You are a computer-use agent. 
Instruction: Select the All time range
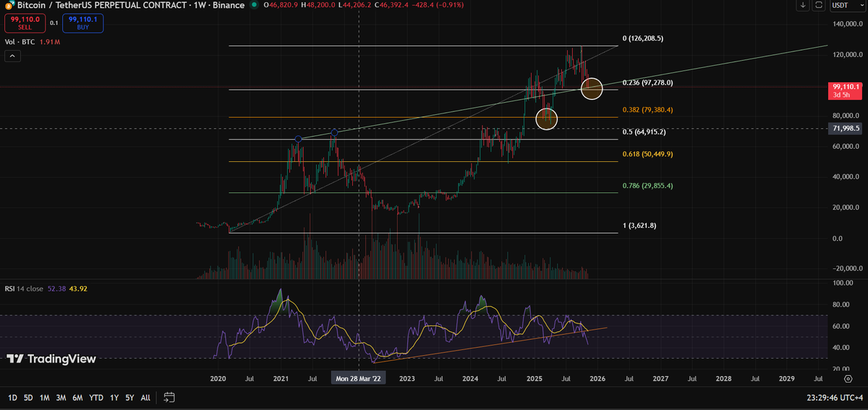[x=145, y=398]
